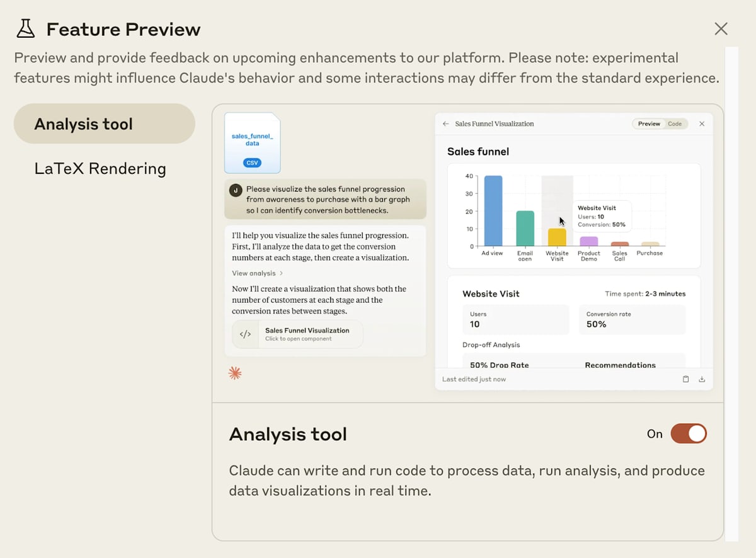Click the back arrow beside Sales Funnel Visualization
The height and width of the screenshot is (558, 756).
(x=446, y=124)
